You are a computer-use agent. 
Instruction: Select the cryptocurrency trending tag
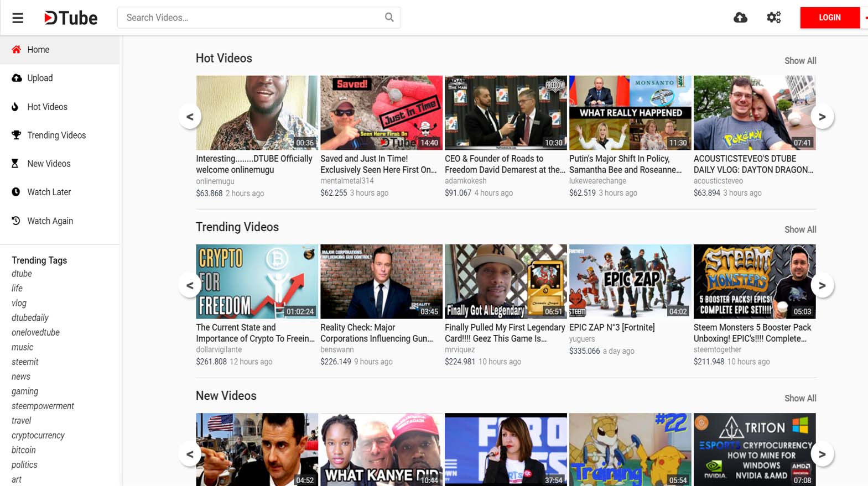pyautogui.click(x=38, y=435)
